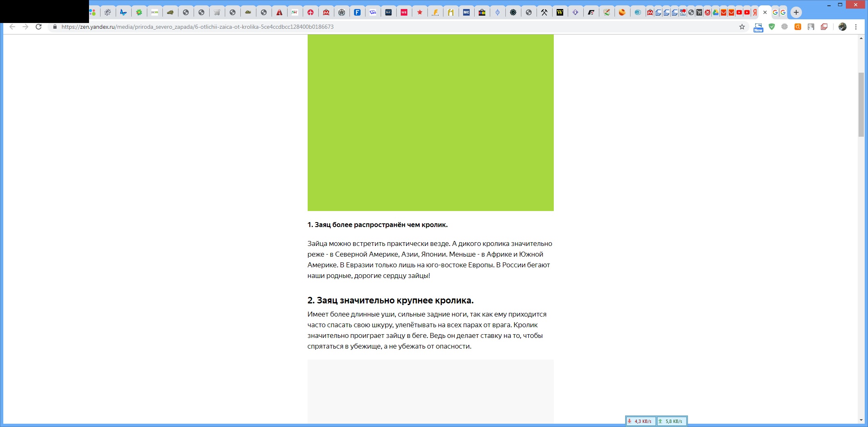Click the grey person extension icon
This screenshot has height=427, width=868.
coord(811,27)
